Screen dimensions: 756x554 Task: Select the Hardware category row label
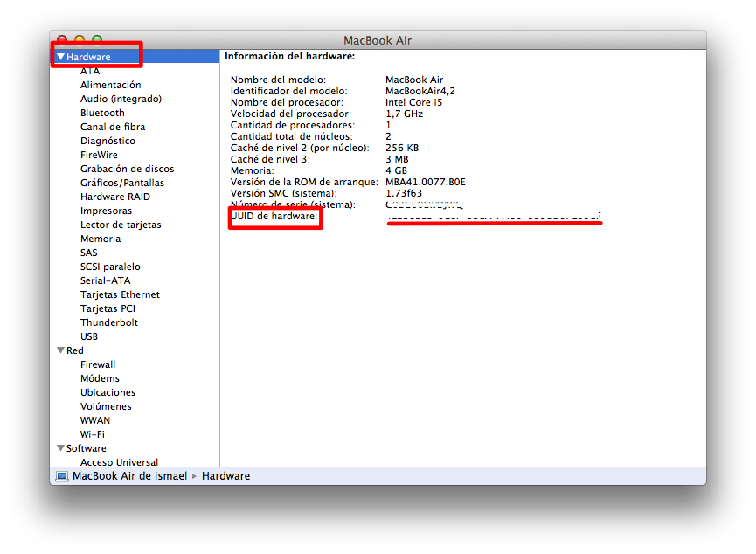click(88, 57)
